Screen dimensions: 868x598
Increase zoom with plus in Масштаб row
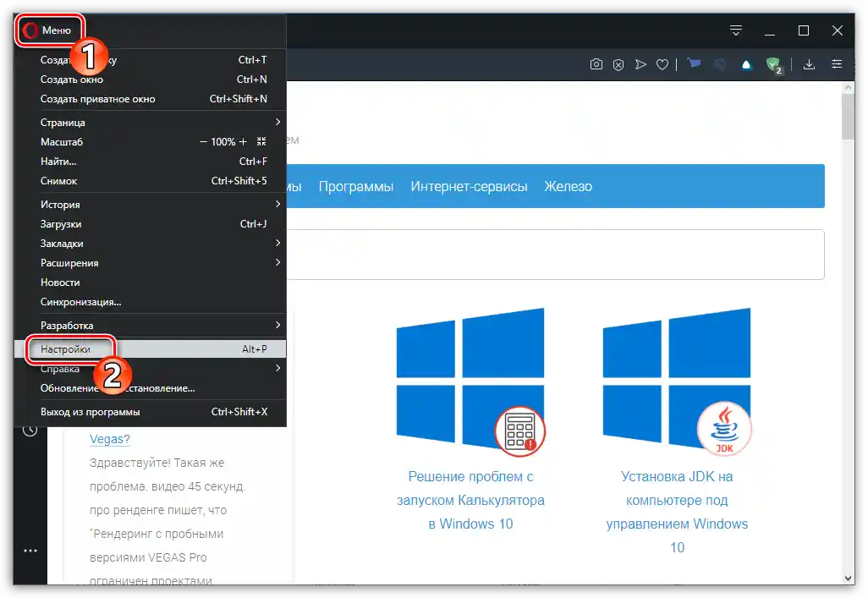click(x=243, y=142)
